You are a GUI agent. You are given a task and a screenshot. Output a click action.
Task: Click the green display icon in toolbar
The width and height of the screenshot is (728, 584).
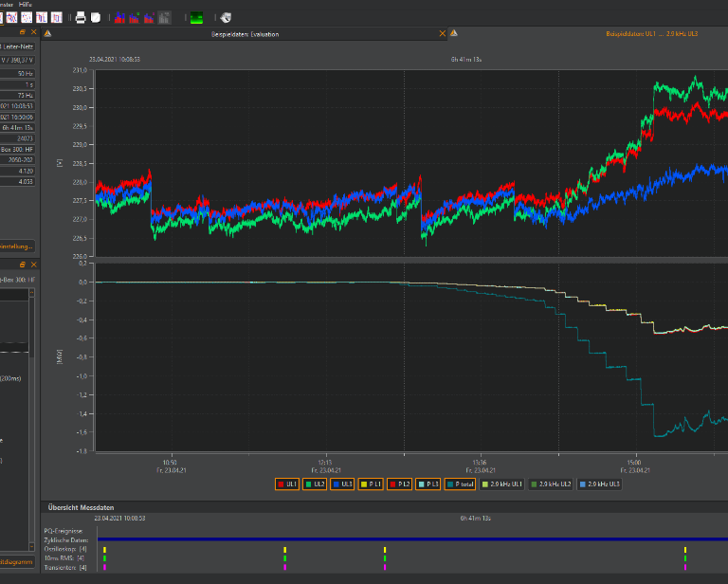click(197, 18)
